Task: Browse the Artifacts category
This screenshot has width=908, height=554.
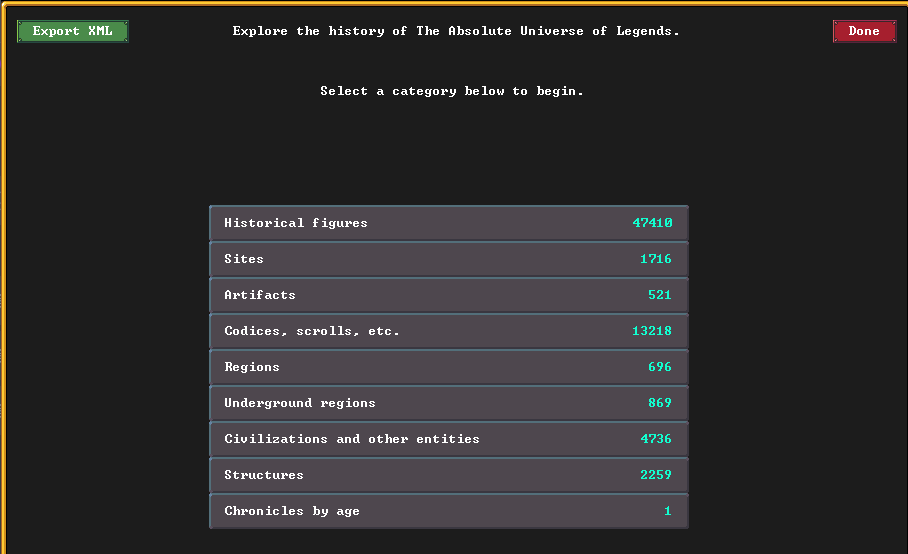Action: [449, 295]
